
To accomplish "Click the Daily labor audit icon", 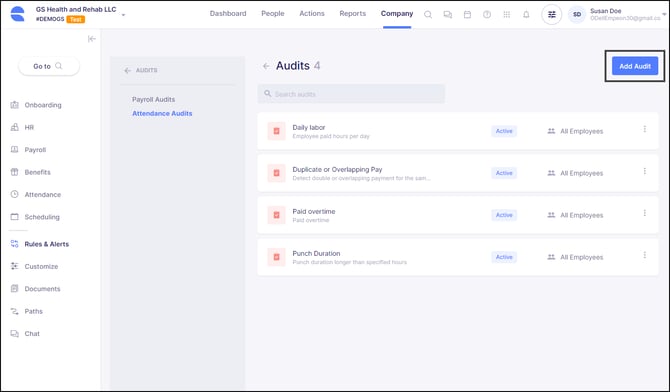I will [x=276, y=131].
